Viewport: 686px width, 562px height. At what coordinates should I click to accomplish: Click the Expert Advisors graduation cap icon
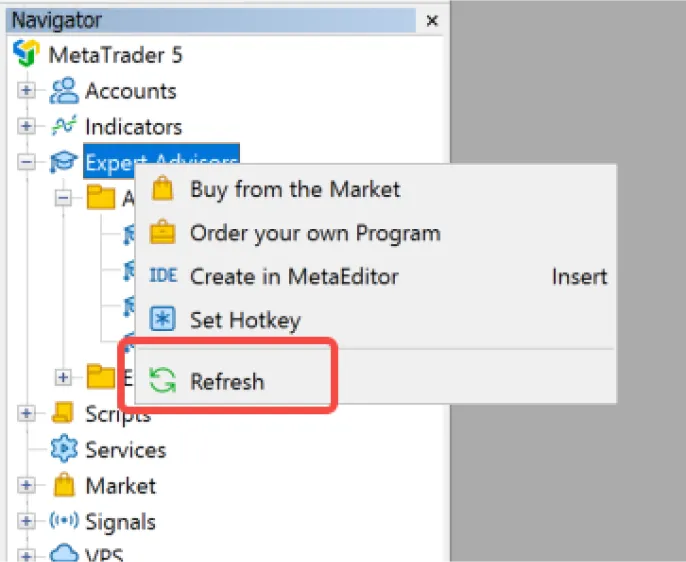pos(63,161)
